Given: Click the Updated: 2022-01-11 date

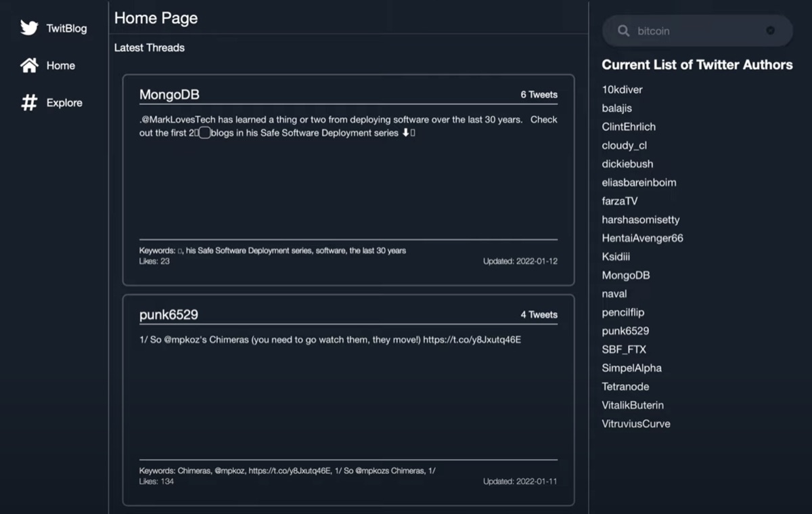Looking at the screenshot, I should pyautogui.click(x=520, y=481).
